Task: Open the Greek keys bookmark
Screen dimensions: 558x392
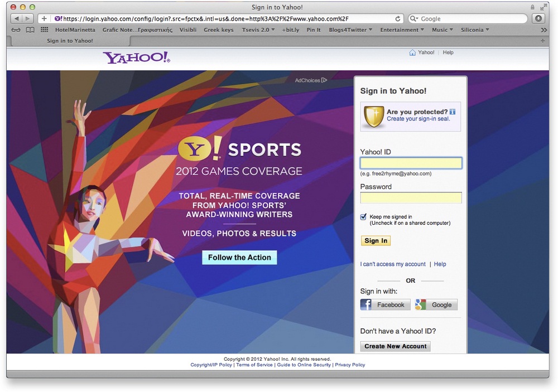Action: point(219,30)
